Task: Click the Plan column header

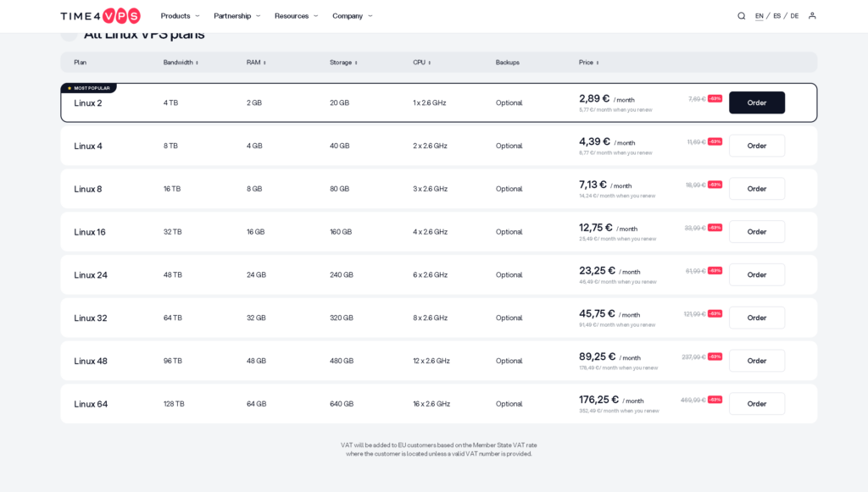Action: tap(81, 63)
